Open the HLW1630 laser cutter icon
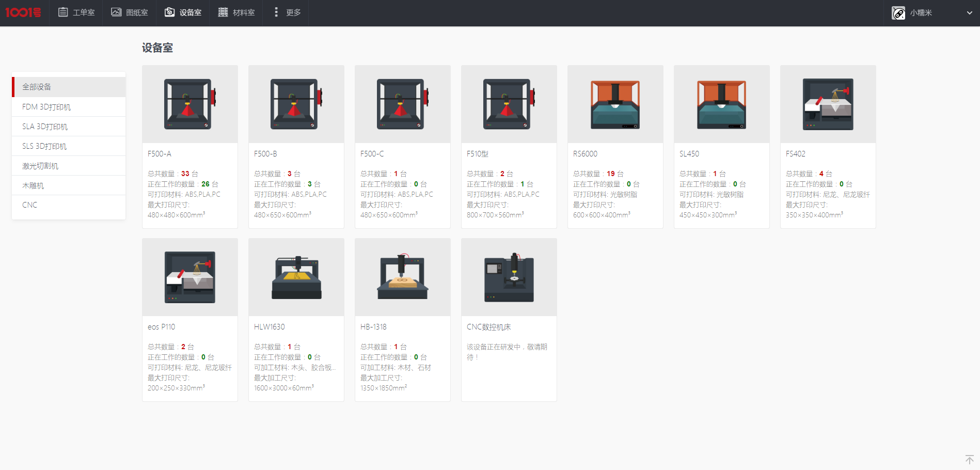Screen dimensions: 980x470 pos(296,277)
